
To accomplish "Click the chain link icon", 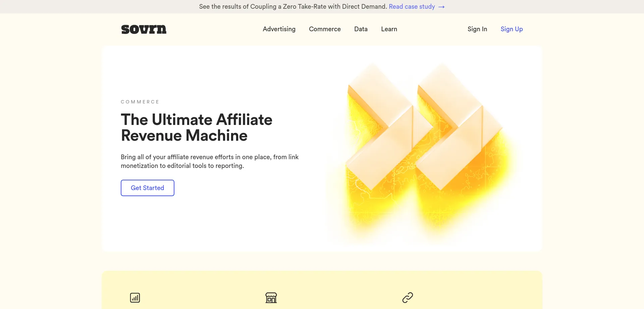I will click(x=408, y=298).
